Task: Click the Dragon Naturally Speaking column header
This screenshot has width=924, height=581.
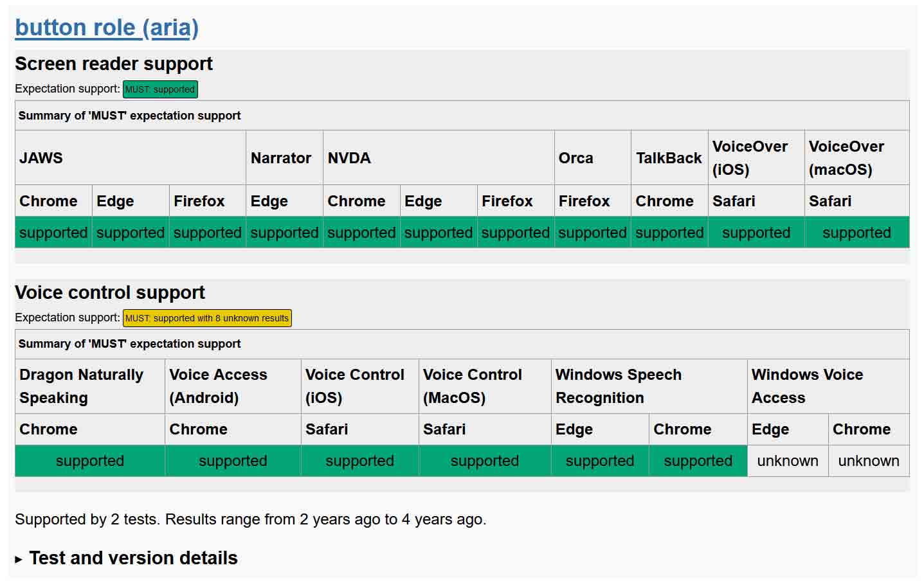Action: pyautogui.click(x=90, y=386)
